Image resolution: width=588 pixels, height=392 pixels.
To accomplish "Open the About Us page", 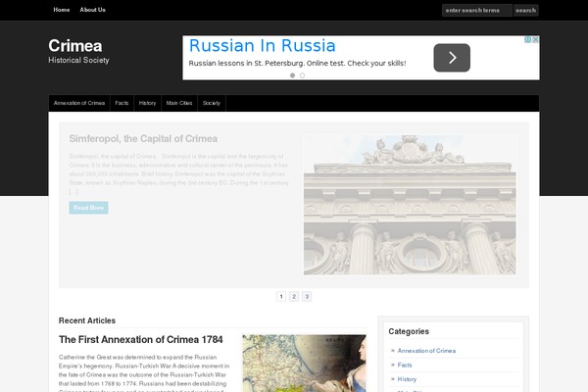I will pyautogui.click(x=93, y=10).
